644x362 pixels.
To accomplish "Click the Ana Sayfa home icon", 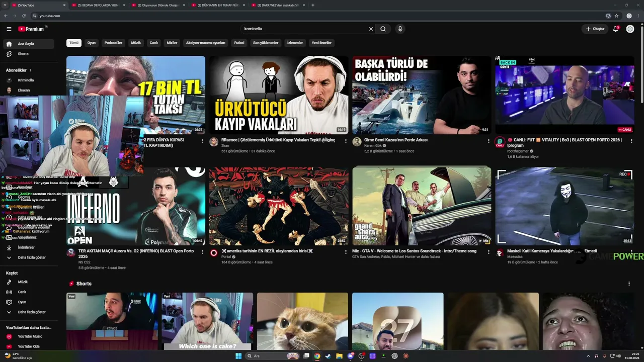I will tap(9, 44).
